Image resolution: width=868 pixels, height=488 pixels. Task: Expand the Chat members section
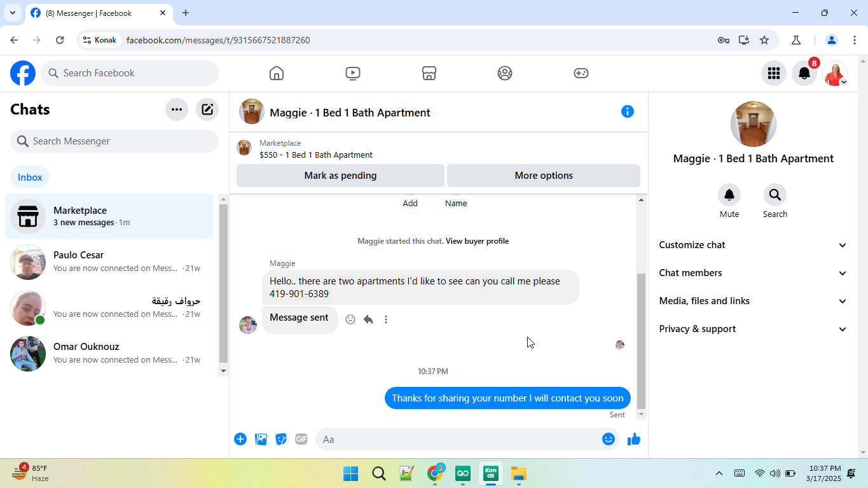753,273
